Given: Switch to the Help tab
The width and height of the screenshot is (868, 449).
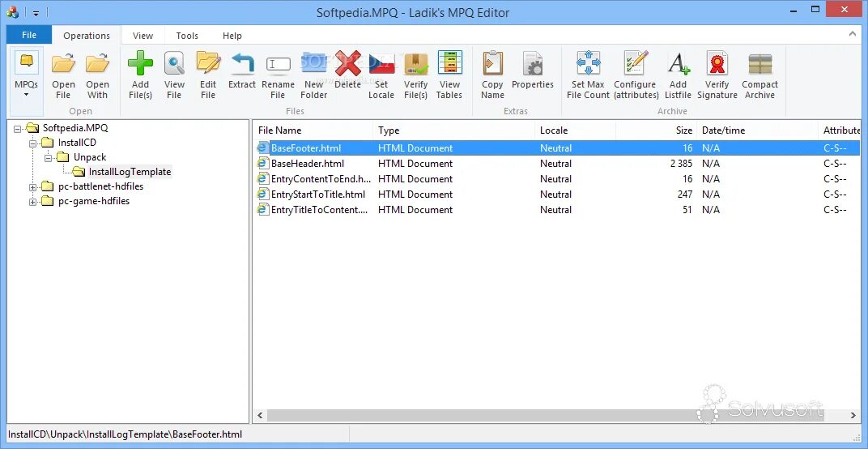Looking at the screenshot, I should tap(232, 36).
